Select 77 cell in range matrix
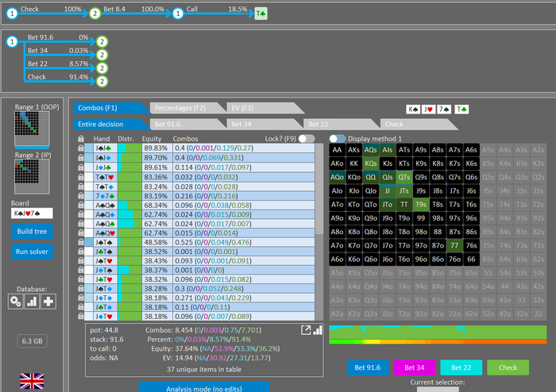The width and height of the screenshot is (556, 392). click(454, 245)
